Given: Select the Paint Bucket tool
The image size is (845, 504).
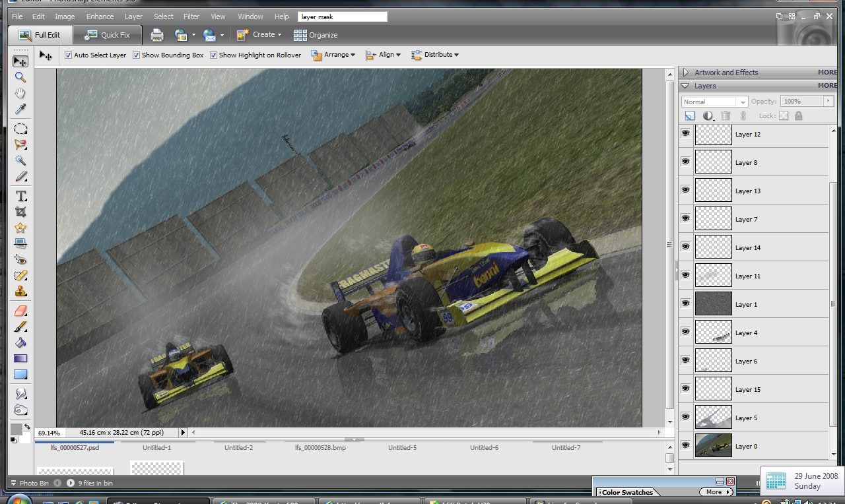Looking at the screenshot, I should [20, 342].
